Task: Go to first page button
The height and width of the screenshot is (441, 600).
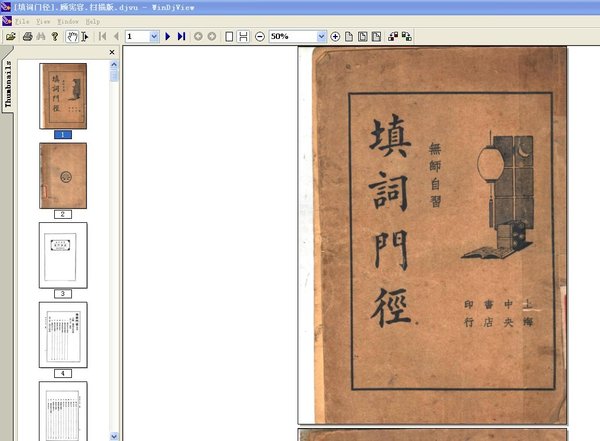Action: [102, 36]
